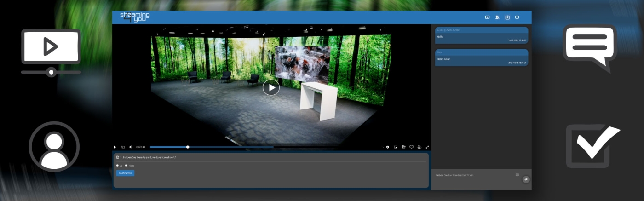The width and height of the screenshot is (644, 201).
Task: Send the chat message with send button
Action: [526, 179]
